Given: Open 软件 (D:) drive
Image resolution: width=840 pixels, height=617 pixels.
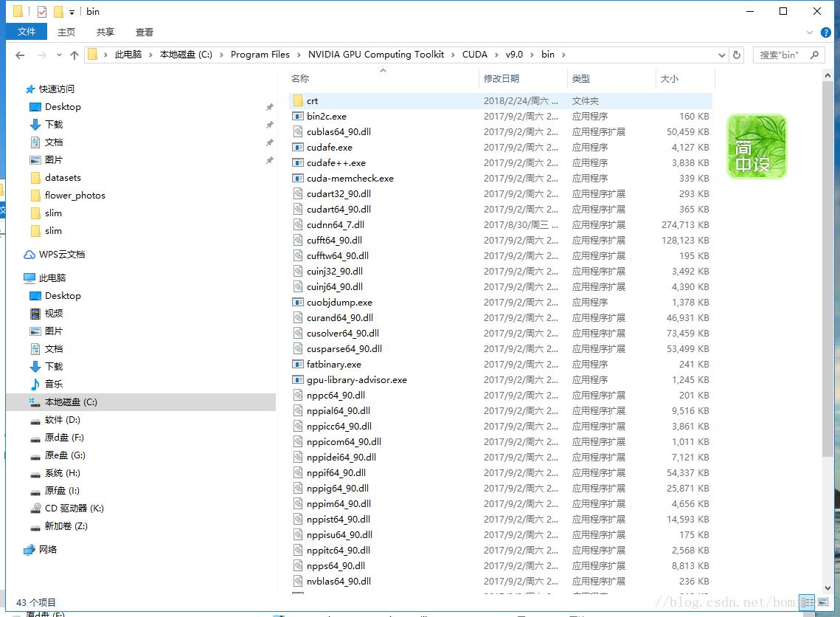Looking at the screenshot, I should pyautogui.click(x=62, y=420).
